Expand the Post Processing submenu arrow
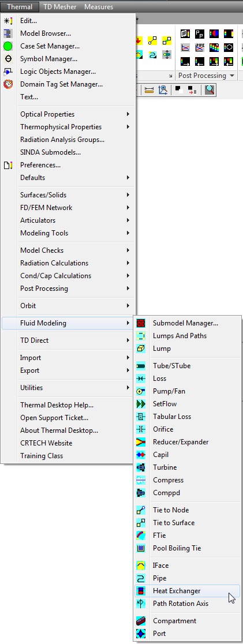Image resolution: width=243 pixels, height=644 pixels. click(128, 289)
